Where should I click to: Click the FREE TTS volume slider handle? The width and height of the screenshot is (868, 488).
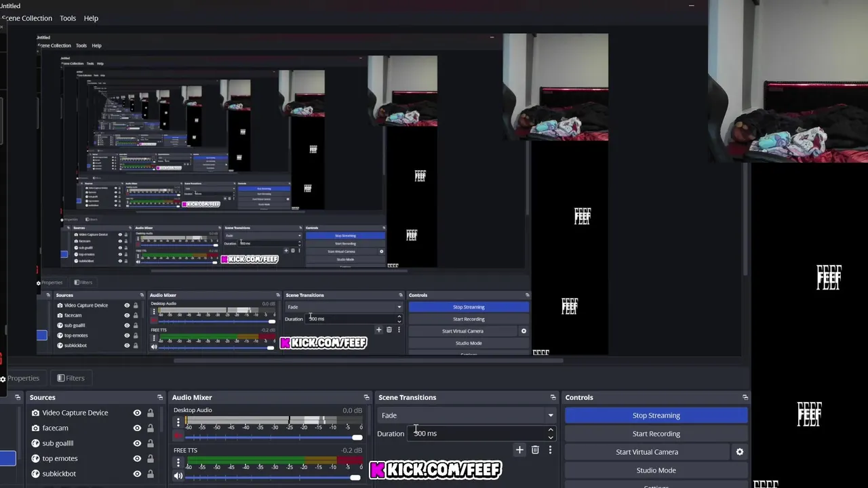[x=355, y=477]
